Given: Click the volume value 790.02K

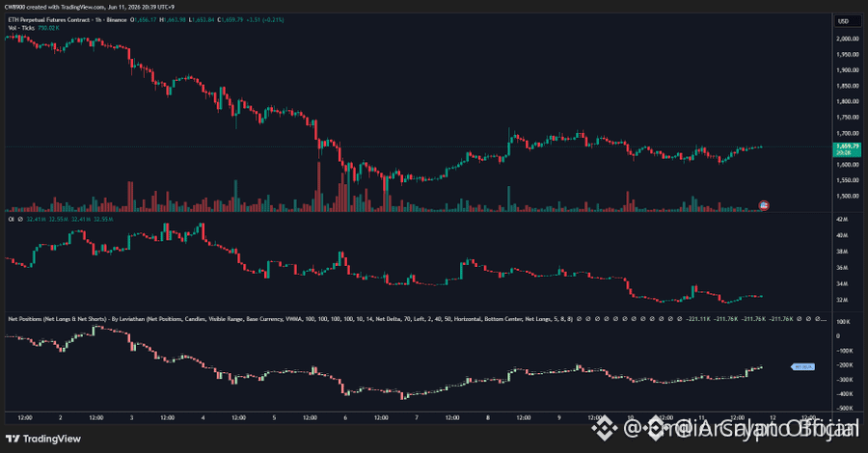Looking at the screenshot, I should coord(49,28).
